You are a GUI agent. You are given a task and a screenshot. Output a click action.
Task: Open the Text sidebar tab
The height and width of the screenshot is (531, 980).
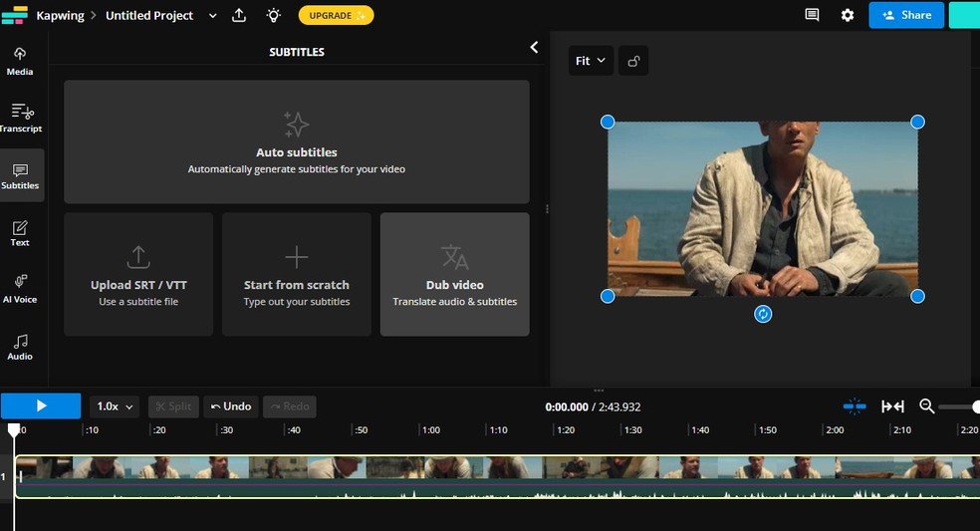coord(20,233)
